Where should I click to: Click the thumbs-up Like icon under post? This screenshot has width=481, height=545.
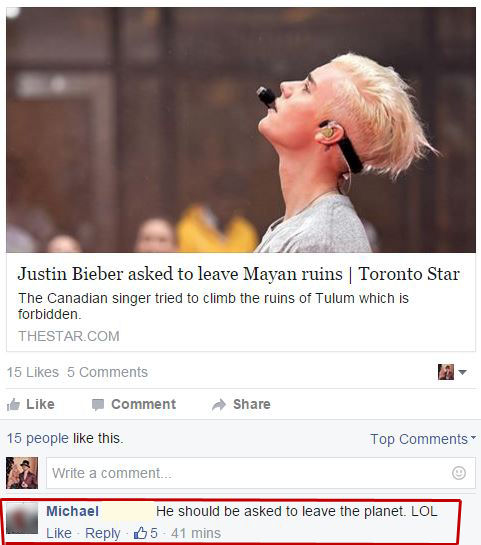coord(13,405)
